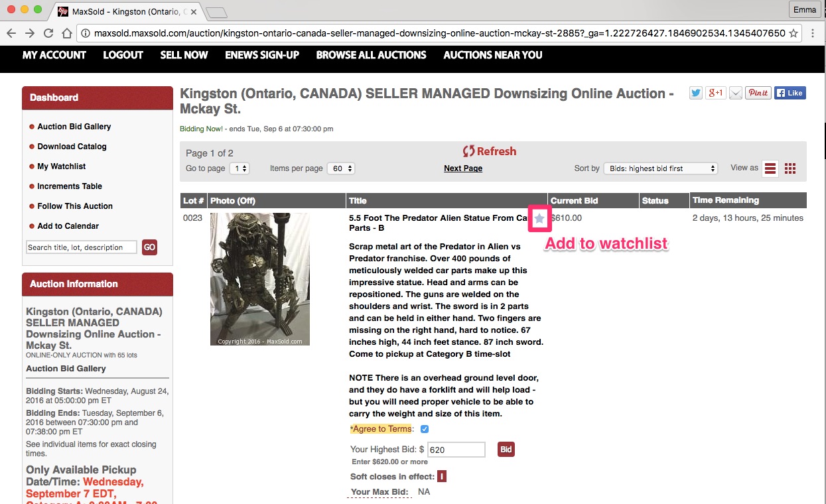The image size is (826, 504).
Task: Share auction on Twitter icon
Action: [695, 93]
